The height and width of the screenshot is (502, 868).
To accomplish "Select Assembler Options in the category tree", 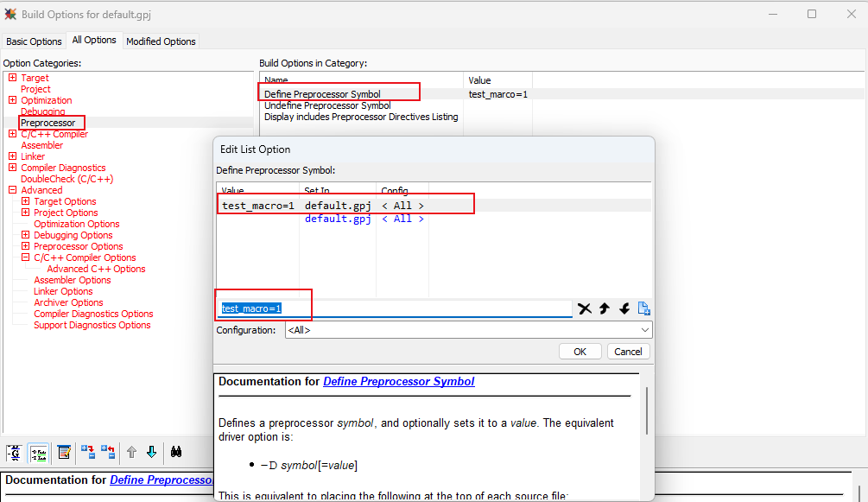I will (73, 280).
